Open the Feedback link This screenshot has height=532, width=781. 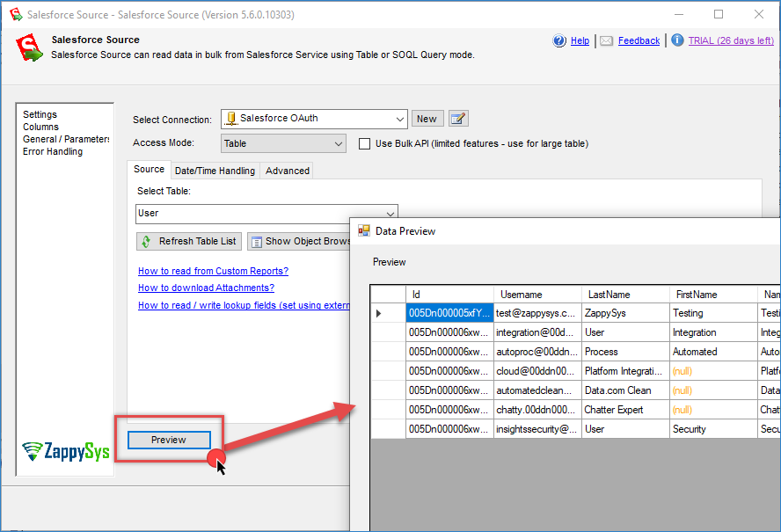[639, 40]
